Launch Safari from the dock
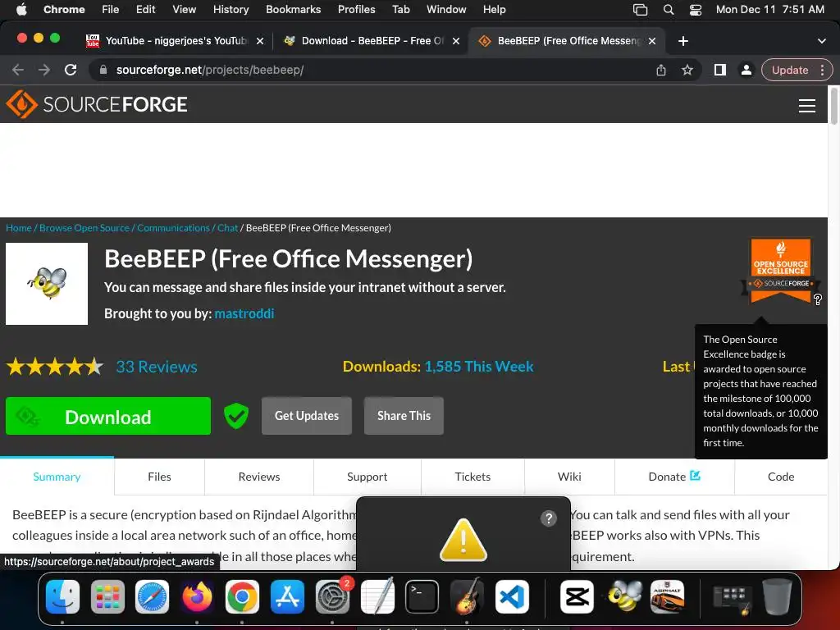The width and height of the screenshot is (840, 630). click(152, 597)
